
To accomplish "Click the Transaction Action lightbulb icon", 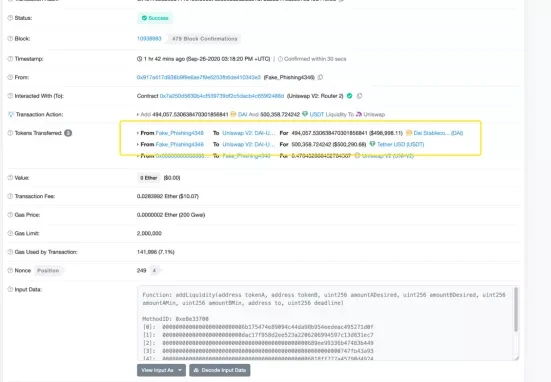I will click(x=11, y=114).
